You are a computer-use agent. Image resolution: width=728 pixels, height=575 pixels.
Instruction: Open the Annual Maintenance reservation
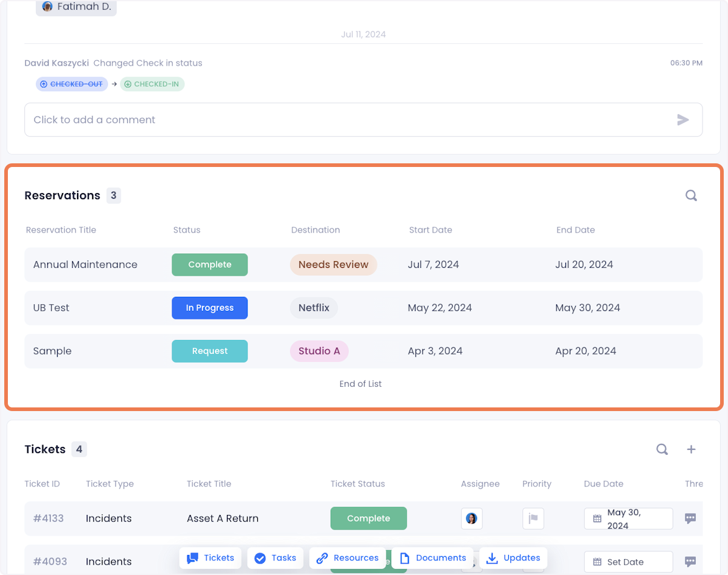pyautogui.click(x=363, y=265)
